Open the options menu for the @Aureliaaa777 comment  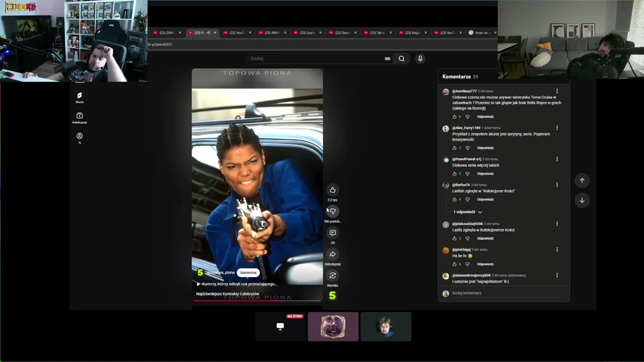557,91
